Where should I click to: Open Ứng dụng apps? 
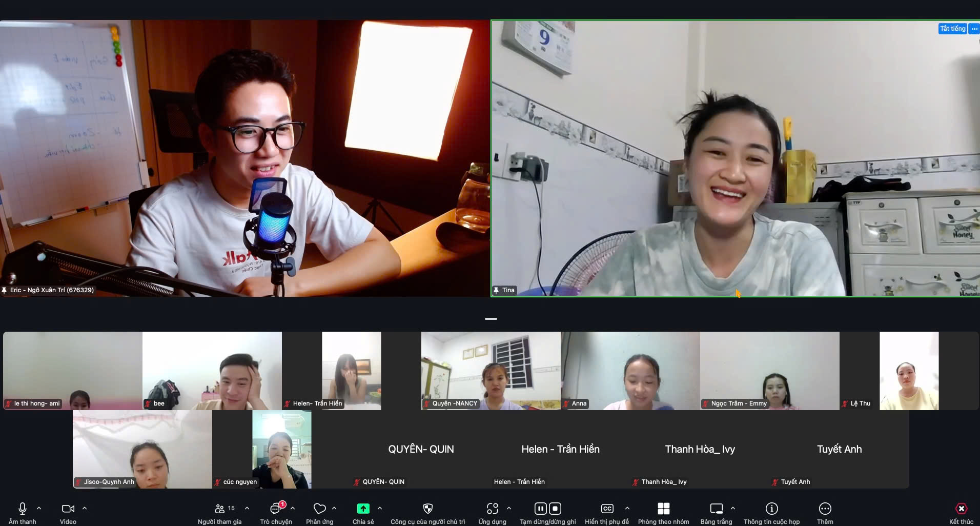coord(492,509)
